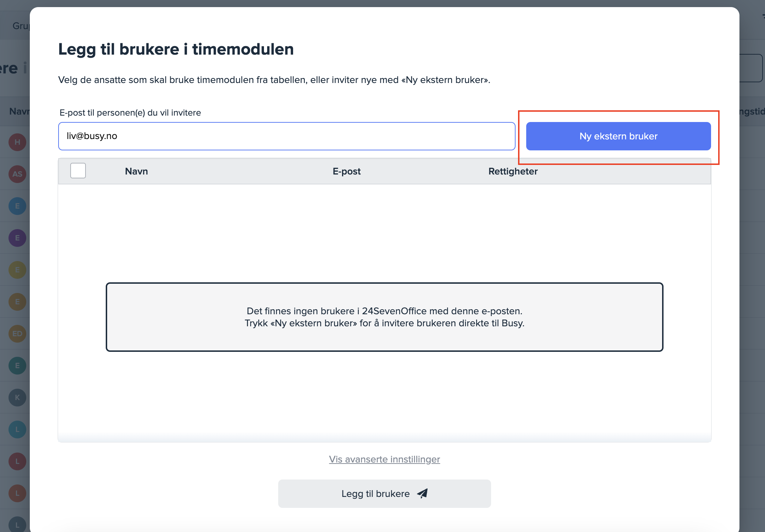Click the AS user avatar
Viewport: 765px width, 532px height.
17,174
